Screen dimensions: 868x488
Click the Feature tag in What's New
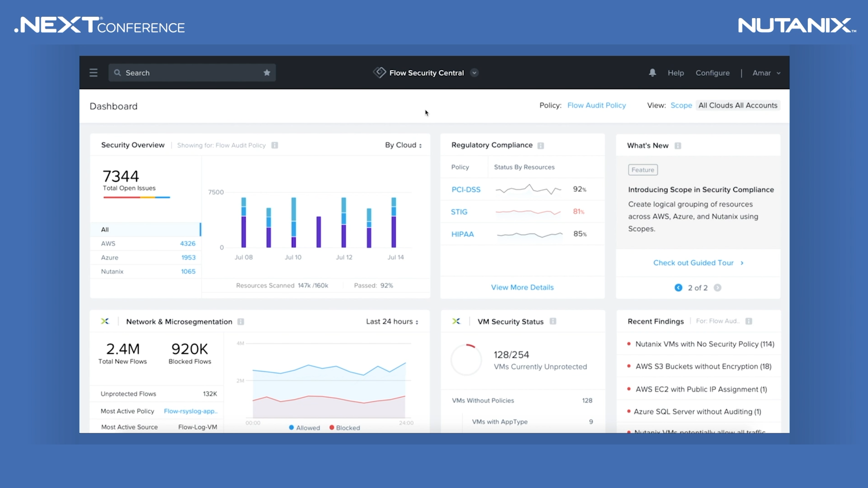pyautogui.click(x=643, y=170)
